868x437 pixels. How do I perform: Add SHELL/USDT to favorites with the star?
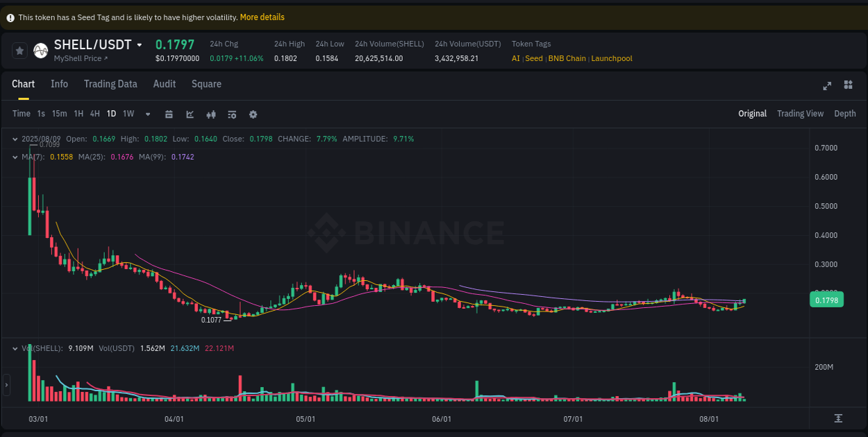click(19, 50)
